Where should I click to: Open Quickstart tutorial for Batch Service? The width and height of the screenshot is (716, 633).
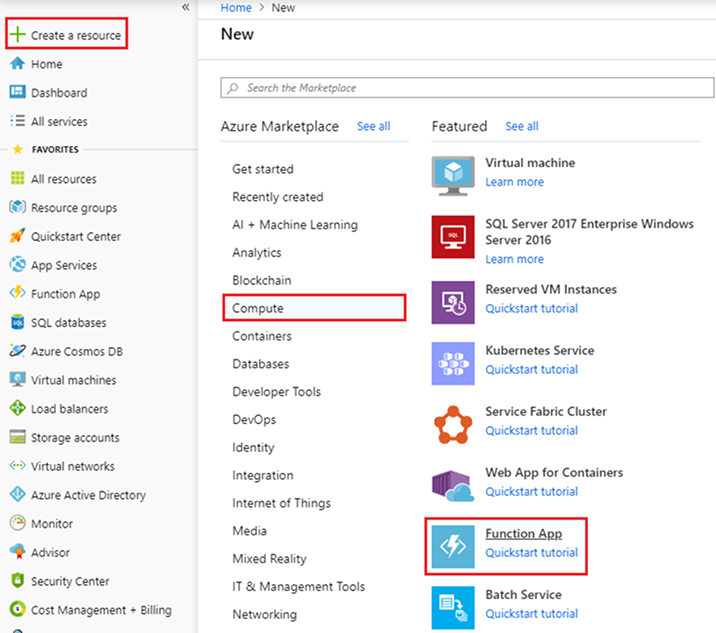532,614
